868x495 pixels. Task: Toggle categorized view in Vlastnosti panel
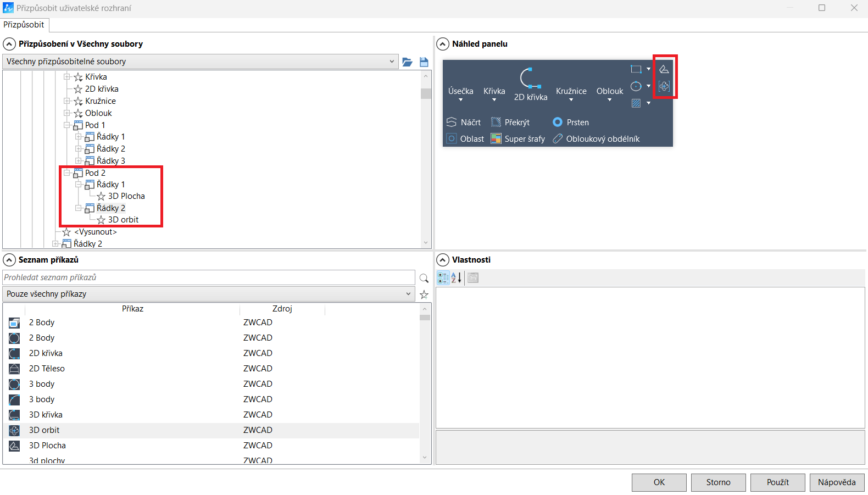pyautogui.click(x=443, y=278)
